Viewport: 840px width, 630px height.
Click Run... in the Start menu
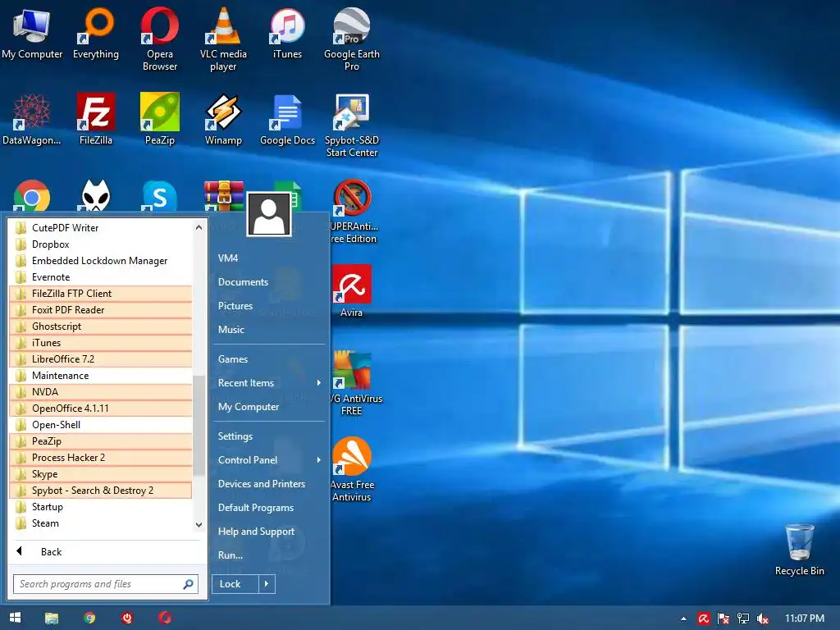[x=268, y=555]
